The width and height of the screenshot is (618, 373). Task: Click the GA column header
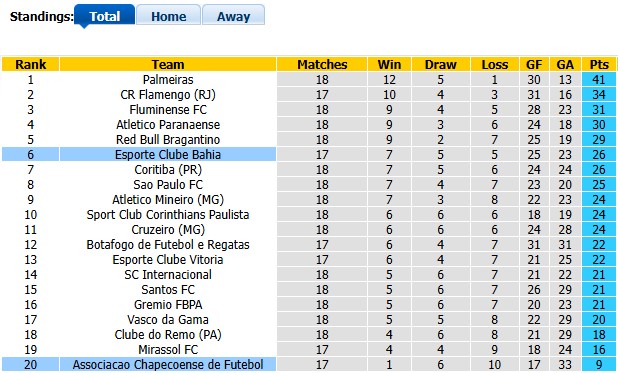click(x=565, y=64)
